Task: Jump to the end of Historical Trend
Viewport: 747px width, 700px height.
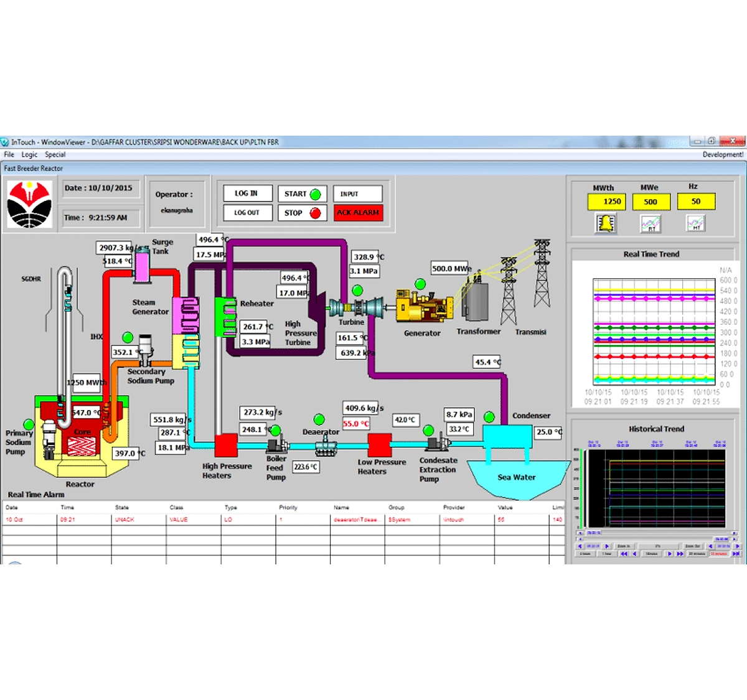Action: [x=736, y=554]
